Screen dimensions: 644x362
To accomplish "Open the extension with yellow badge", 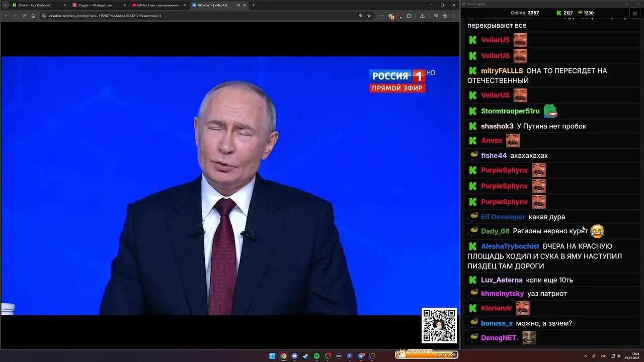I will [x=391, y=16].
